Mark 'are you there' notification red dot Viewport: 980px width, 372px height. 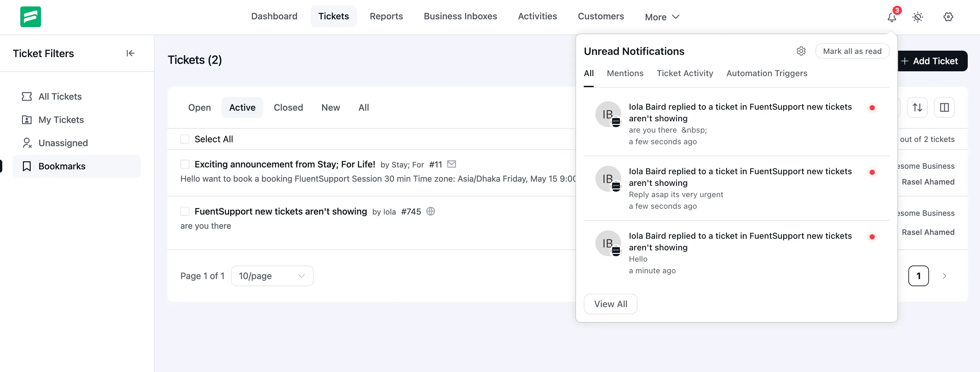click(872, 108)
